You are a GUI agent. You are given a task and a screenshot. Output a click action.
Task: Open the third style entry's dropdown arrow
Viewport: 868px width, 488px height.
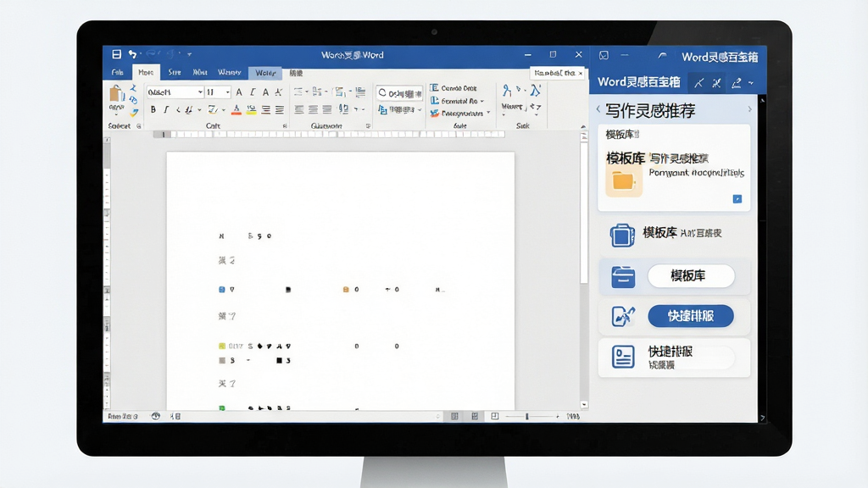coord(488,113)
